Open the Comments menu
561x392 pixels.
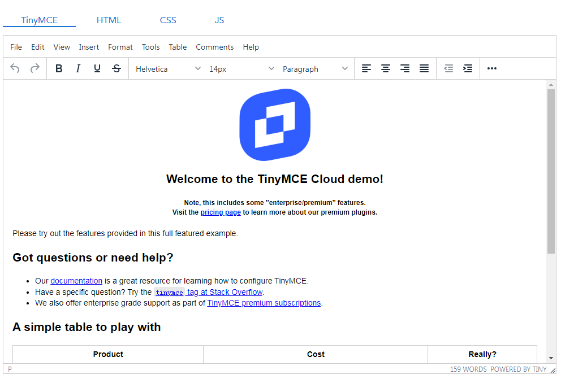click(x=215, y=47)
